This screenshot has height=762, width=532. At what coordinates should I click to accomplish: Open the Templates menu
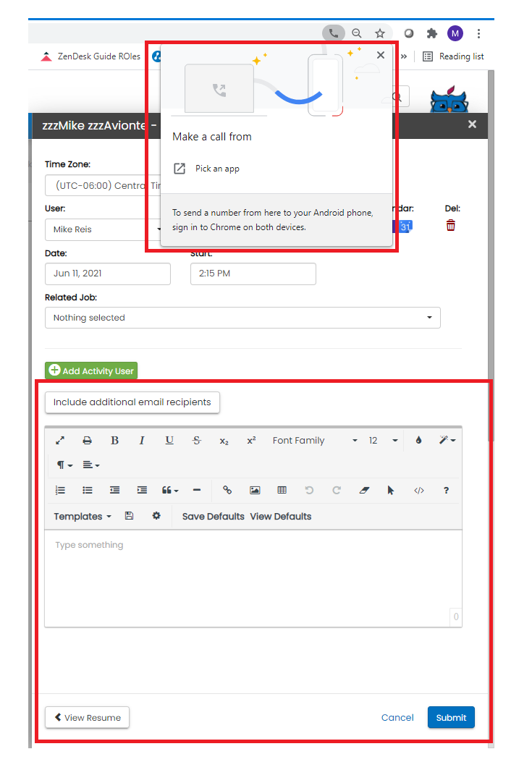pyautogui.click(x=83, y=516)
